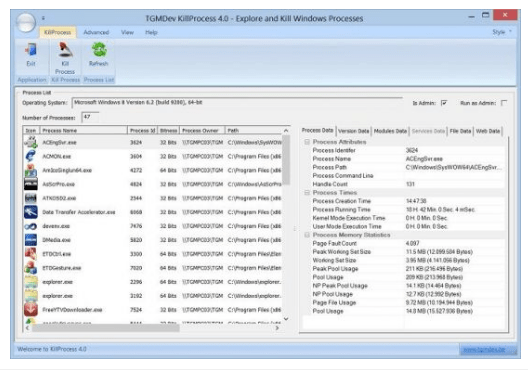Click the Operating System text field

tap(237, 103)
